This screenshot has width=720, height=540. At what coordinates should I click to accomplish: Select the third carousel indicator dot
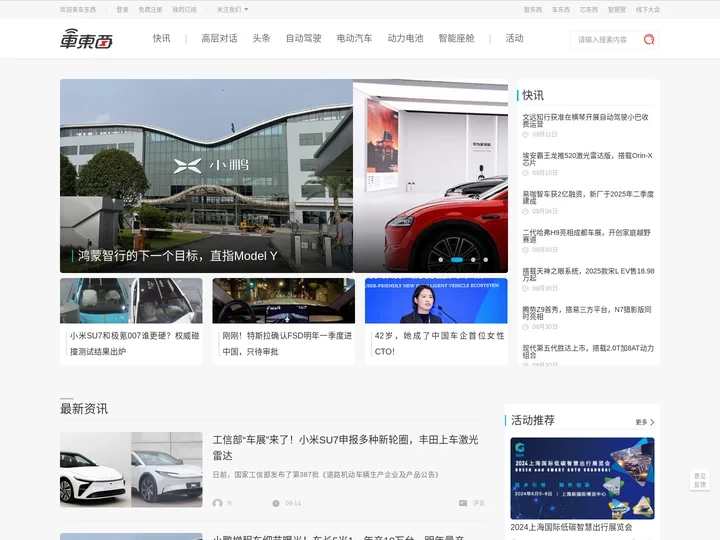473,259
